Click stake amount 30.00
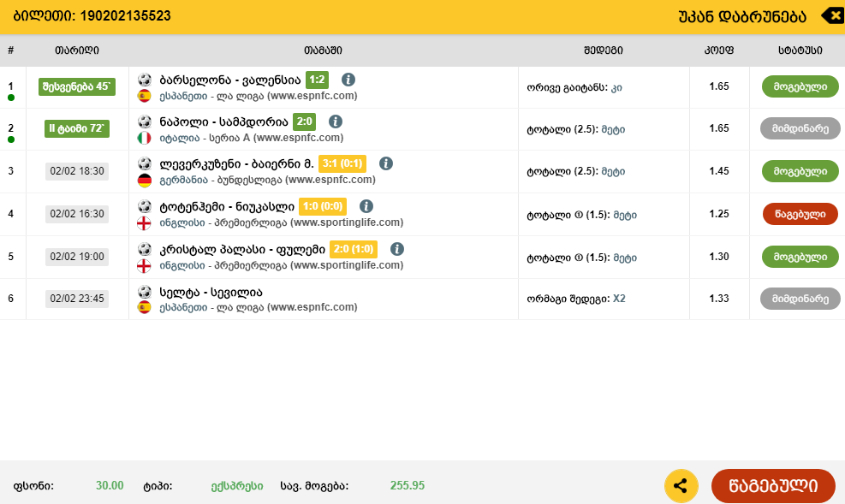This screenshot has height=504, width=845. (x=110, y=486)
